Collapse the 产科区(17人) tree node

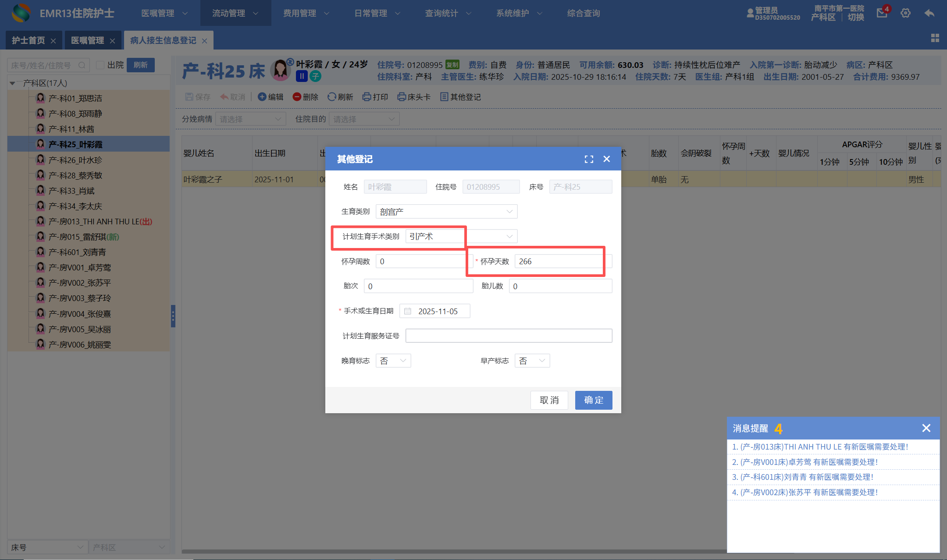point(13,83)
